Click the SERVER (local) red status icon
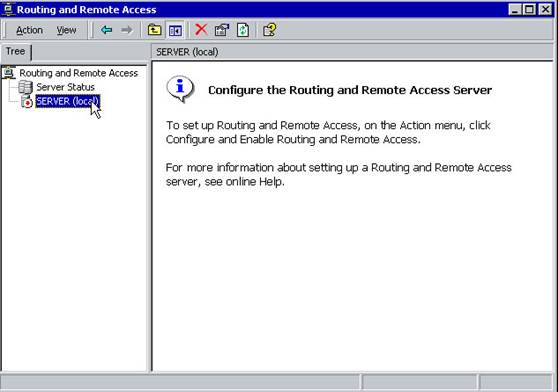 click(26, 102)
